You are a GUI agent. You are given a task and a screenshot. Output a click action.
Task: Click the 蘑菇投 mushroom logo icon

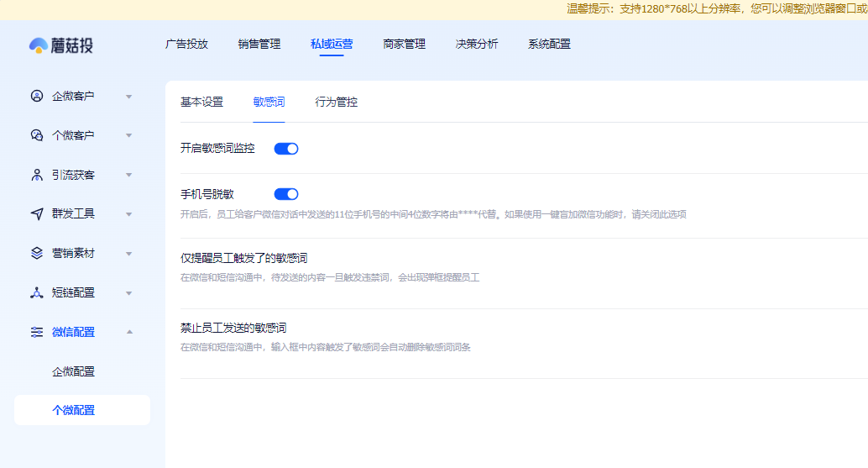coord(39,45)
